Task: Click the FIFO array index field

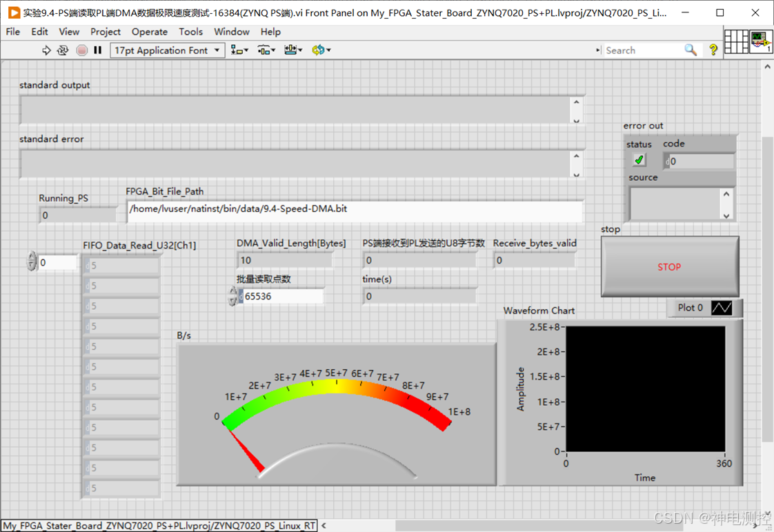Action: tap(58, 262)
